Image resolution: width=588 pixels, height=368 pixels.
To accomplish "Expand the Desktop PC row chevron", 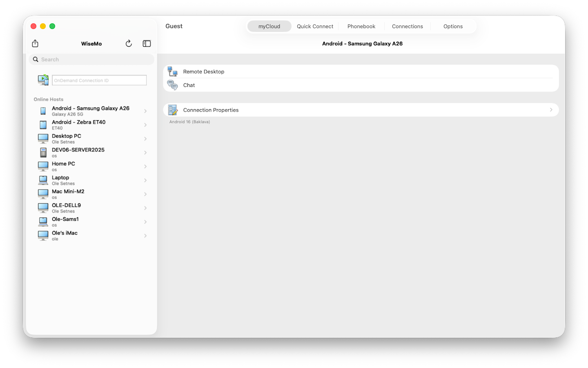I will click(x=145, y=139).
